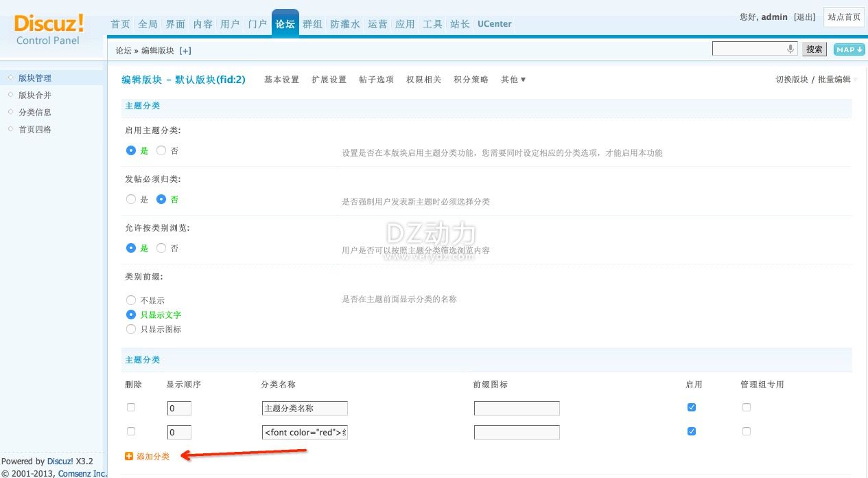Select 是 for 发帖必须归类
The image size is (868, 478).
(x=131, y=199)
